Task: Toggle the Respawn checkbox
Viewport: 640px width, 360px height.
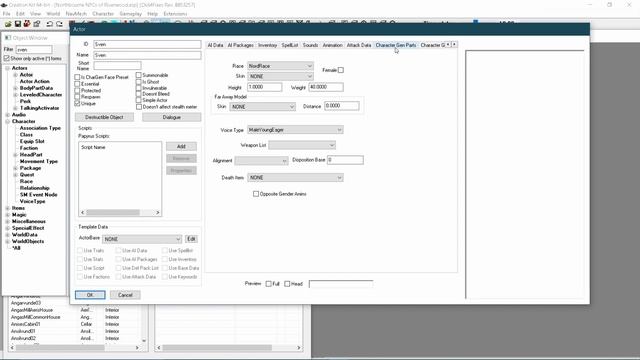Action: [77, 97]
